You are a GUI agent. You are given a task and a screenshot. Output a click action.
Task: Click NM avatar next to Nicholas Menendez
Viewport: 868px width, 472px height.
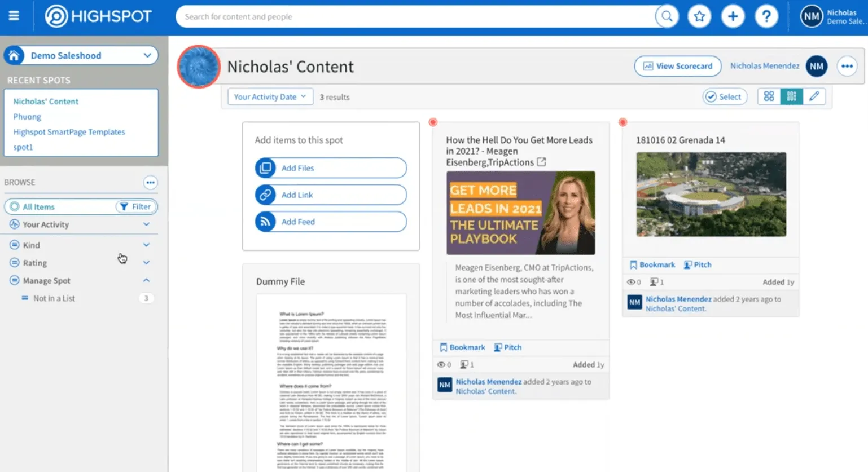816,66
